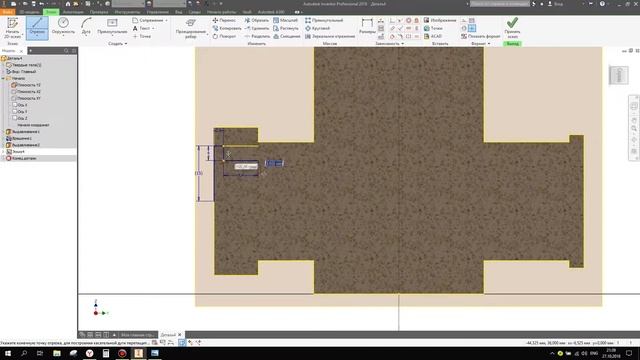Toggle the construction line format option
Image resolution: width=640 pixels, height=360 pixels.
tap(464, 20)
